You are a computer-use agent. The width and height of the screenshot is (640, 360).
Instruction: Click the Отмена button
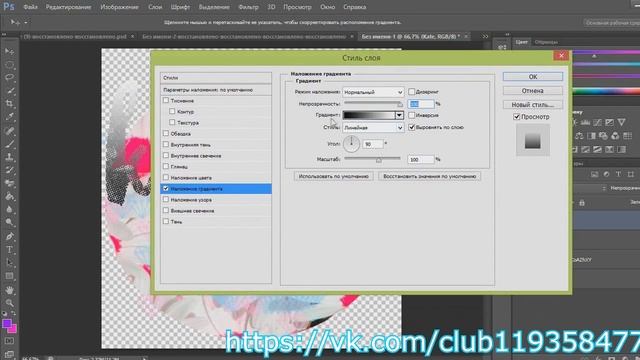coord(533,91)
